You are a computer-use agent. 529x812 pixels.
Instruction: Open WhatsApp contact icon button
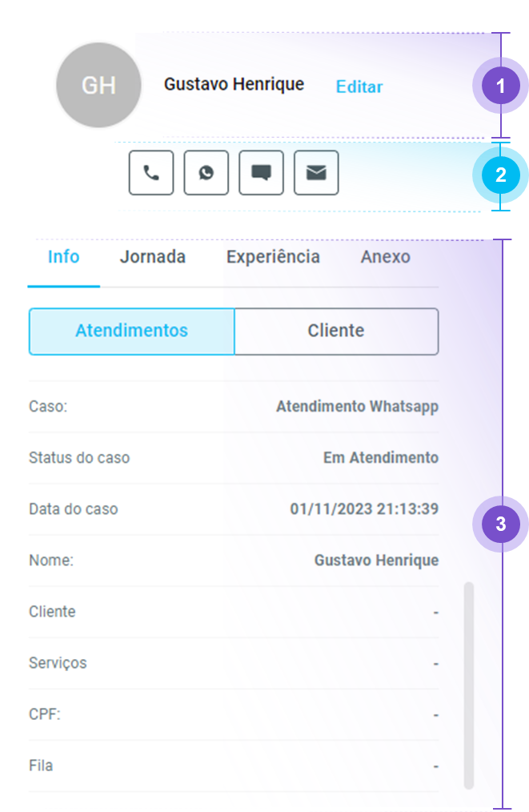(x=206, y=173)
